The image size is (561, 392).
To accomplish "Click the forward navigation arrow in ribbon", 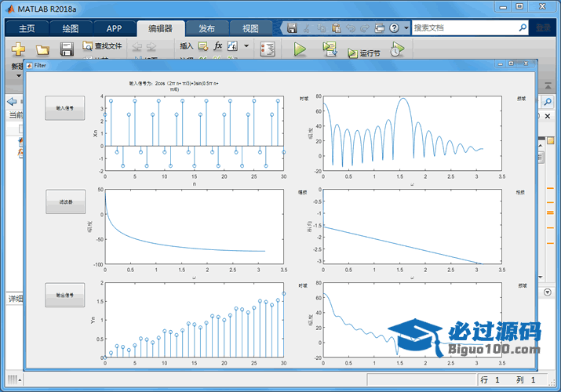I will 151,46.
